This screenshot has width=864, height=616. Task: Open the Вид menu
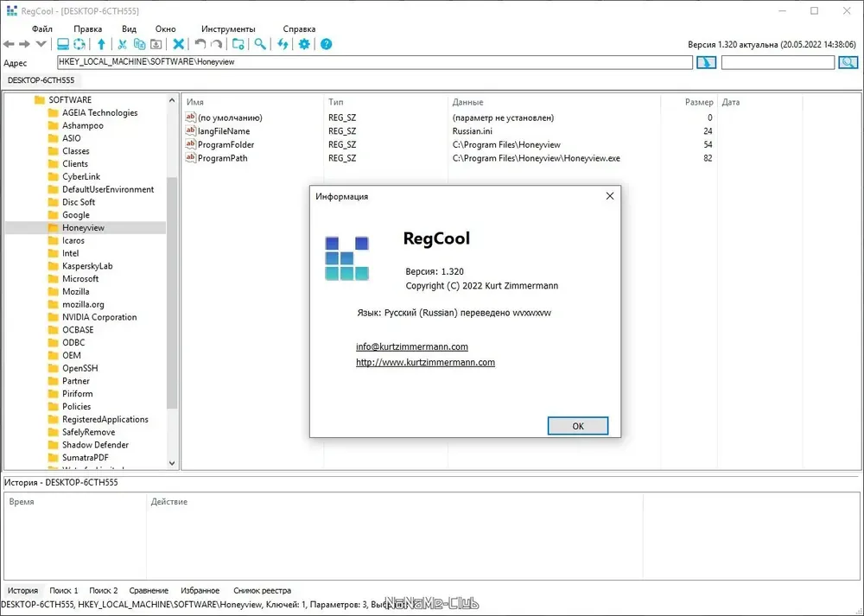pos(129,29)
